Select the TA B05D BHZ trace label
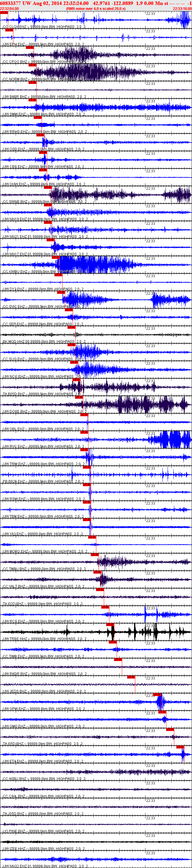This screenshot has width=192, height=868. [x=43, y=395]
